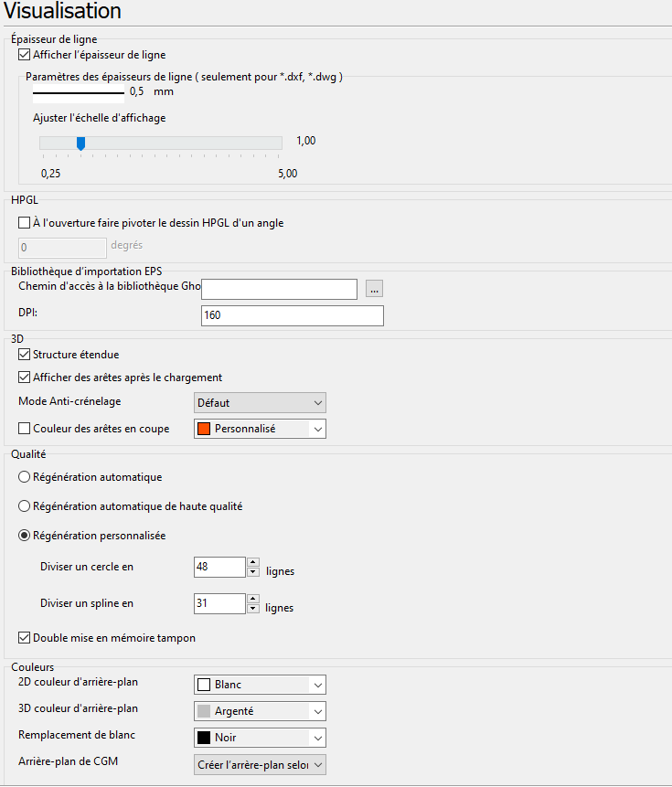Click the display scale slider thumb
This screenshot has height=787, width=672.
click(x=80, y=143)
